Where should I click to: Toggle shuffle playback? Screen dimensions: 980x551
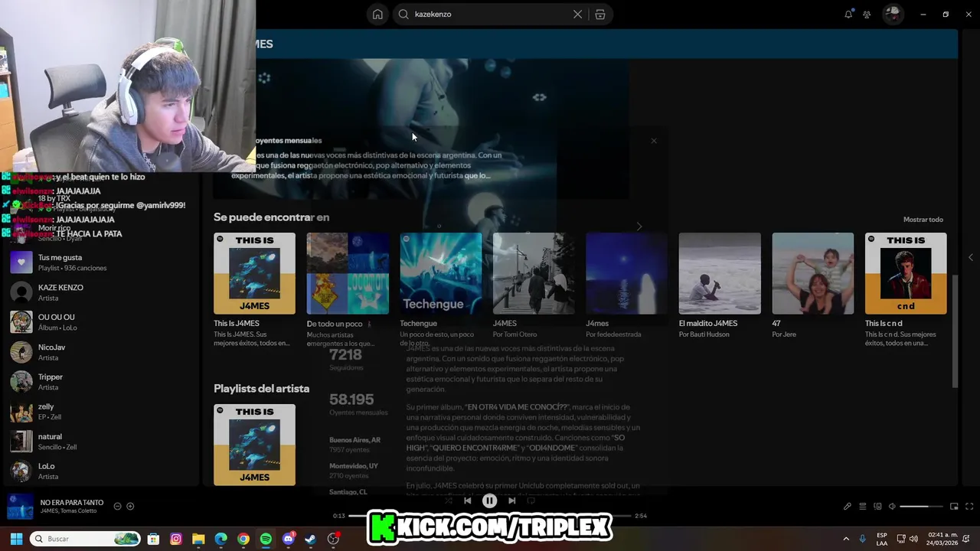449,500
